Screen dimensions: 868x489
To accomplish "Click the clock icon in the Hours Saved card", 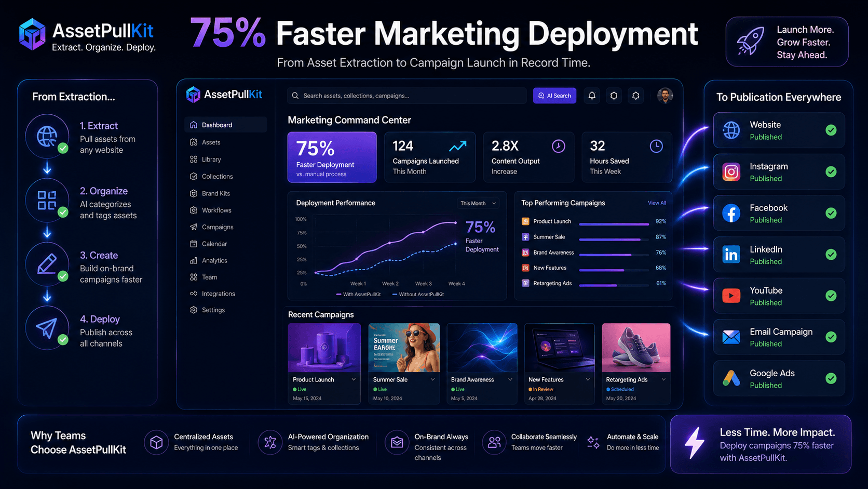I will tap(656, 147).
